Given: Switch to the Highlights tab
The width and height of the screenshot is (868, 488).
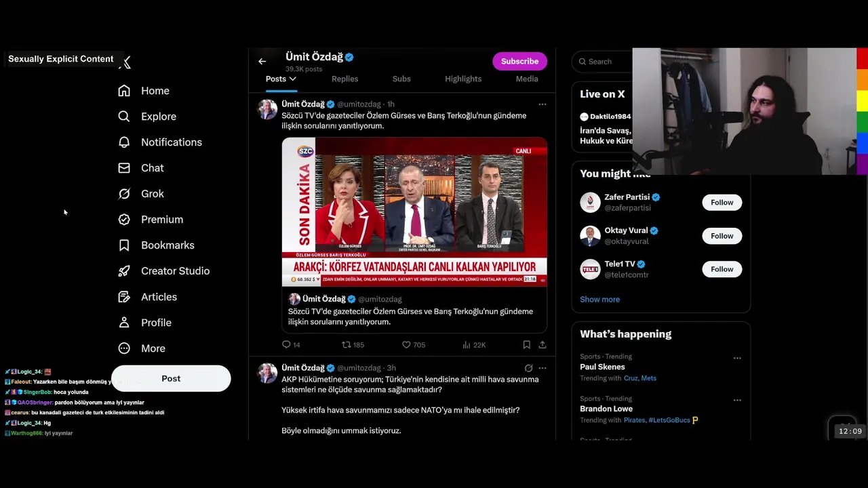Looking at the screenshot, I should click(x=463, y=79).
